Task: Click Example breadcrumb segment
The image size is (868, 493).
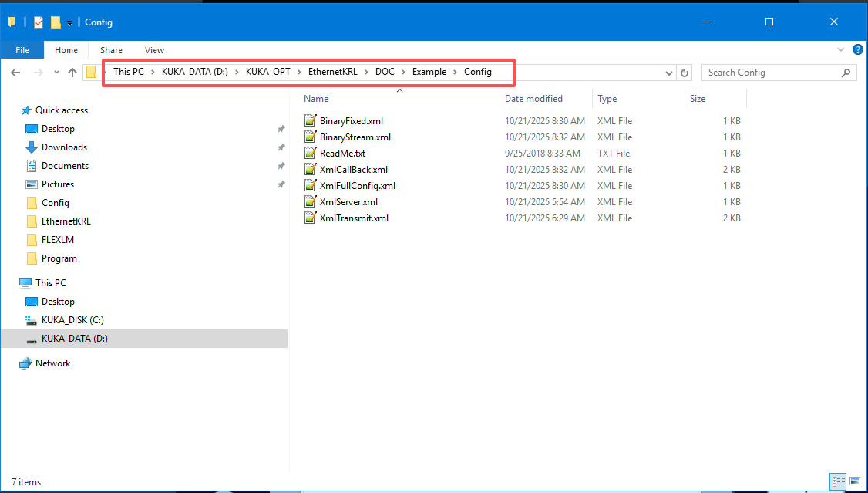Action: 429,72
